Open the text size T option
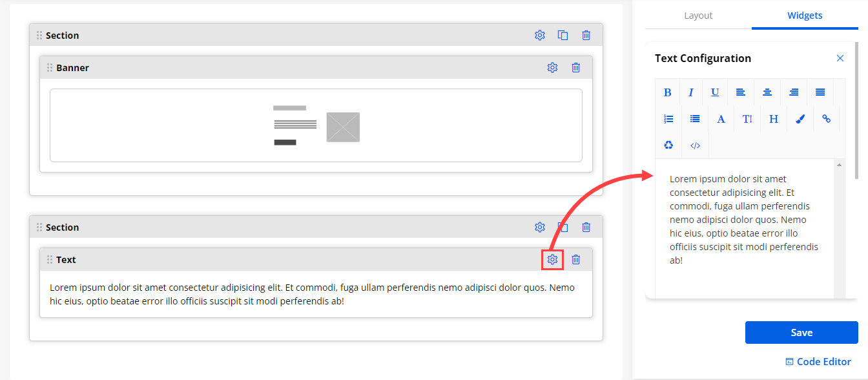Screen dimensions: 868x380 coord(747,119)
